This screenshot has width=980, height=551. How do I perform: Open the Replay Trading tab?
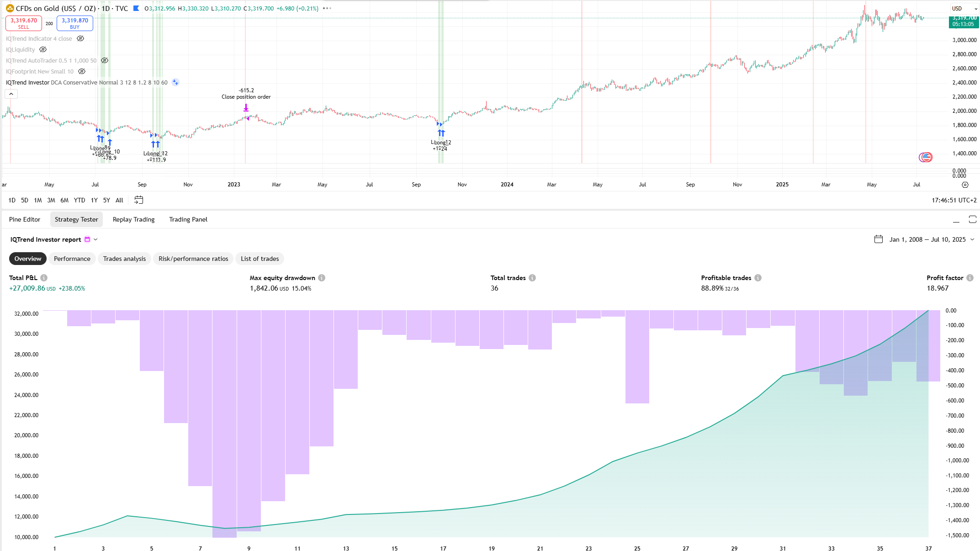(x=133, y=219)
